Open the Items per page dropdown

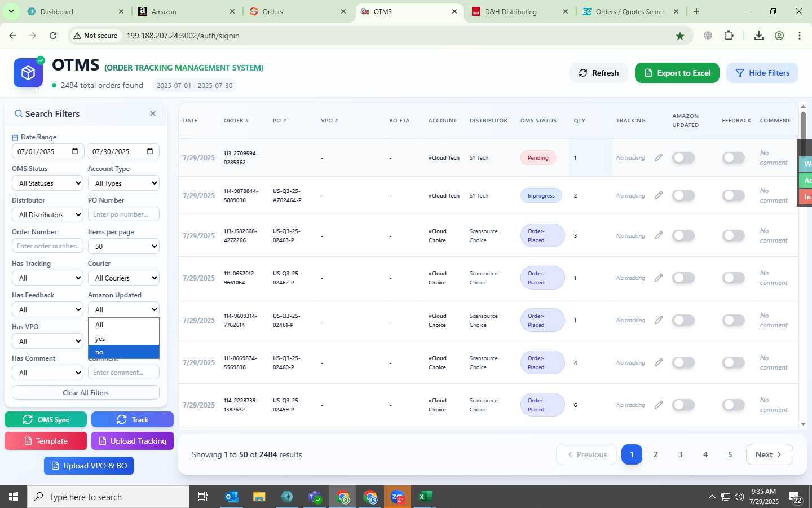[123, 246]
